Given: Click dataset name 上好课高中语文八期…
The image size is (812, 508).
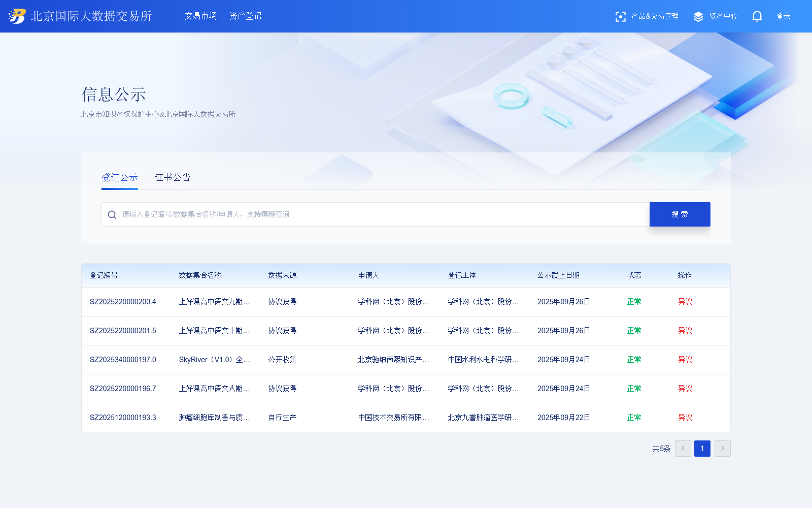Looking at the screenshot, I should (215, 389).
